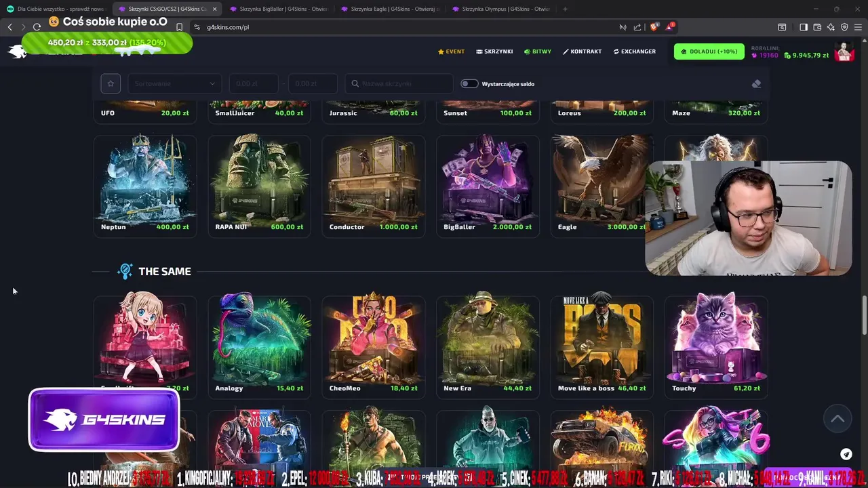
Task: Reload the page
Action: [x=37, y=27]
